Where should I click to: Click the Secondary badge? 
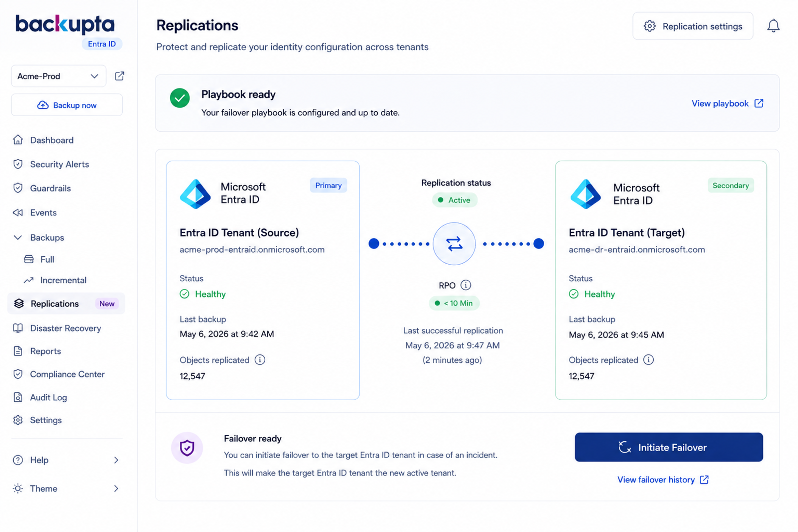[731, 185]
